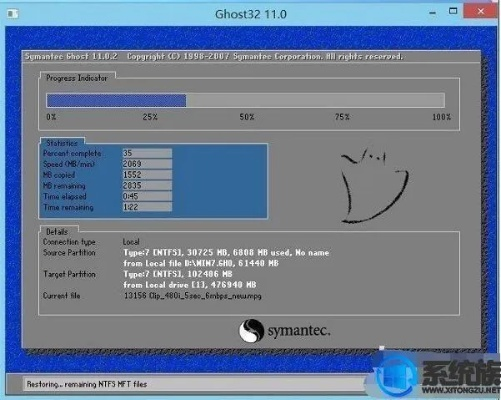Click the 100% progress scale label
The image size is (501, 400).
pos(442,117)
